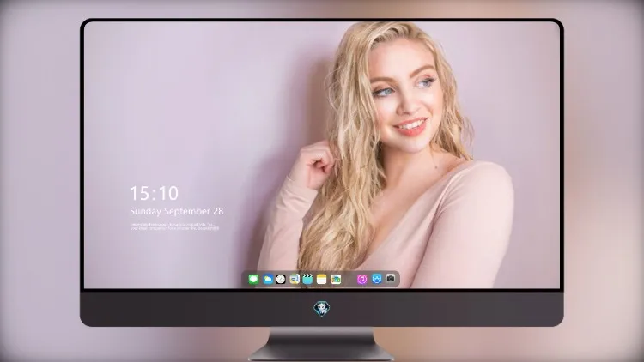Screen dimensions: 644x362
Task: Open the photo gallery app in dock
Action: (336, 279)
